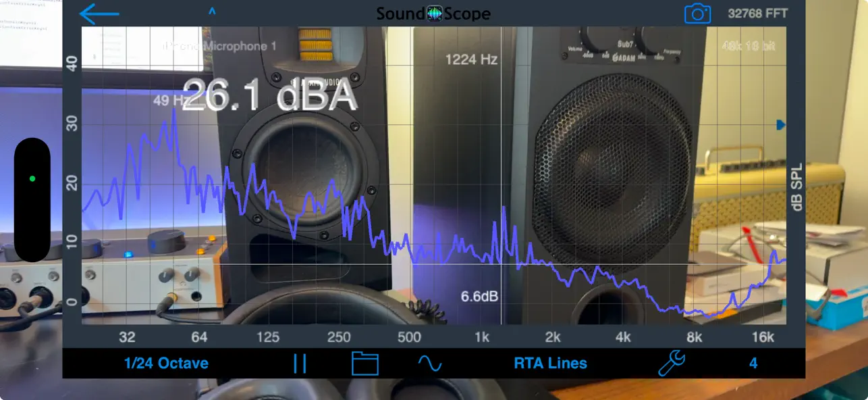
Task: Click the 2k frequency axis label
Action: coord(553,337)
